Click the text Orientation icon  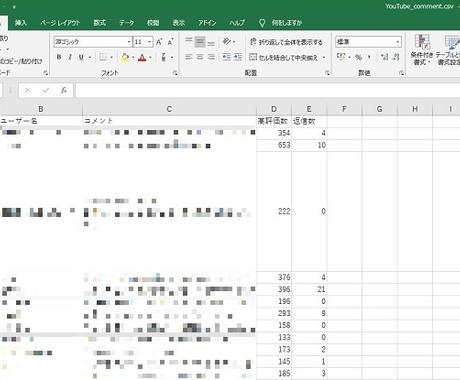pos(227,42)
